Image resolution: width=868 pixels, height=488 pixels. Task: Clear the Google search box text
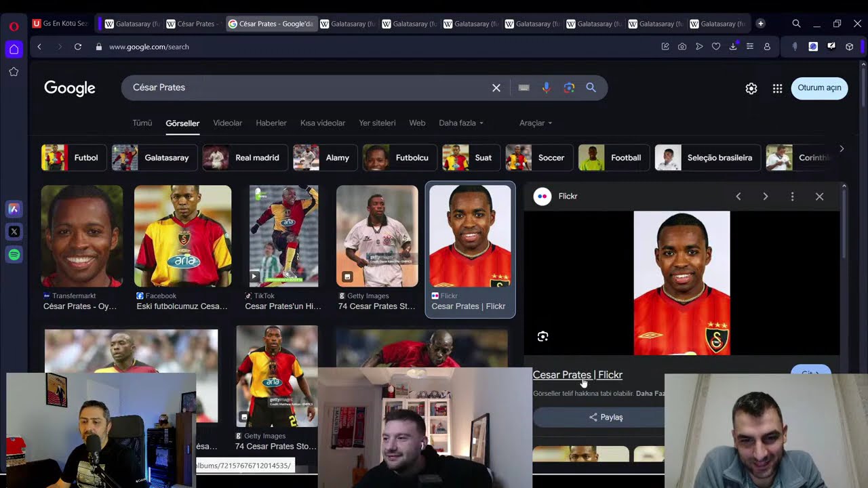tap(496, 87)
